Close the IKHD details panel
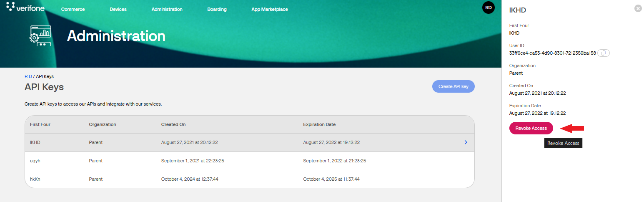This screenshot has height=202, width=644. [x=638, y=8]
